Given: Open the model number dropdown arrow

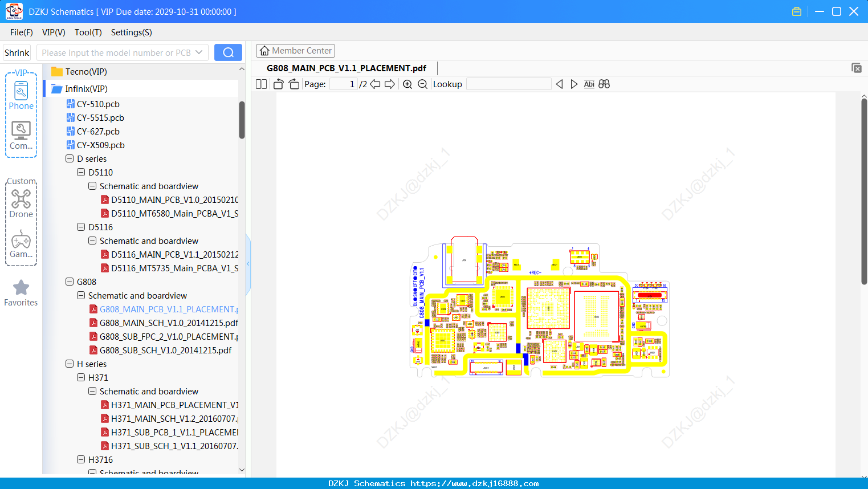Looking at the screenshot, I should coord(199,52).
